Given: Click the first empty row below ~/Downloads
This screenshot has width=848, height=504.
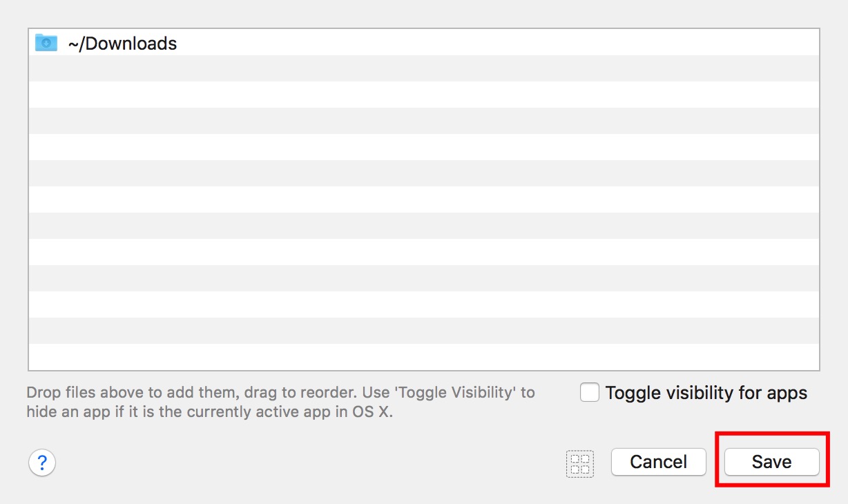Looking at the screenshot, I should 424,68.
